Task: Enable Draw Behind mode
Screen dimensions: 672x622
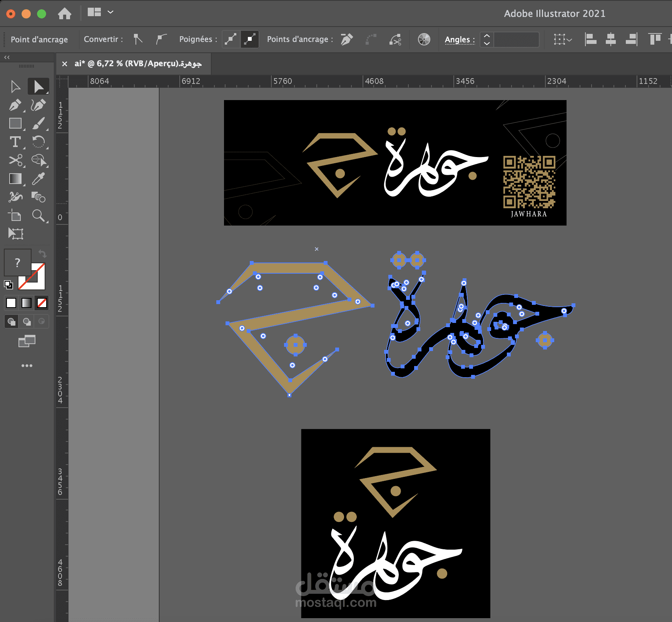Action: pos(27,321)
